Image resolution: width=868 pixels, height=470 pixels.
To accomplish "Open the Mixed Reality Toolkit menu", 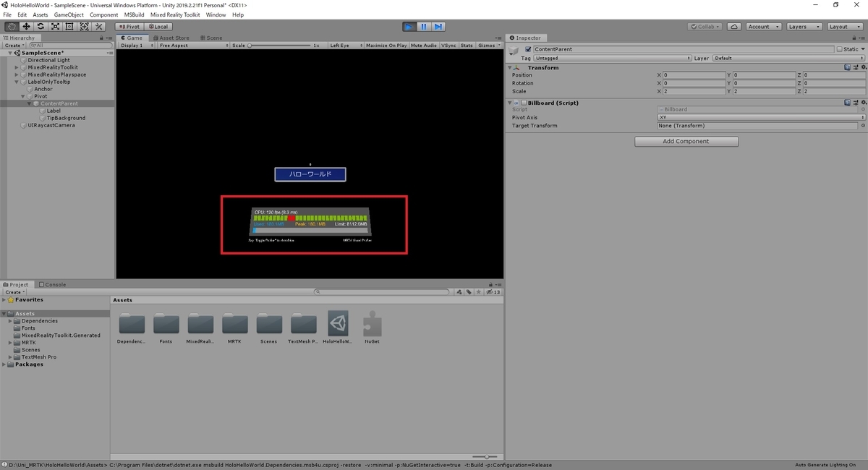I will click(x=175, y=14).
